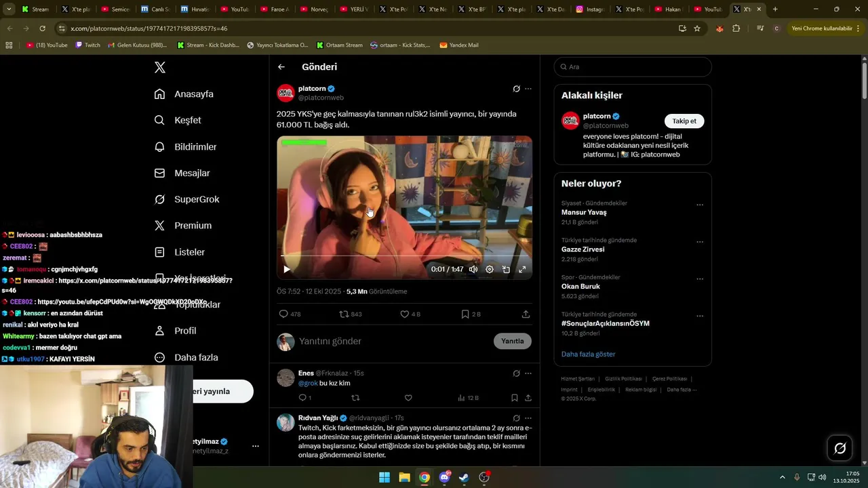The image size is (868, 488).
Task: Share the Enes comment
Action: [528, 398]
